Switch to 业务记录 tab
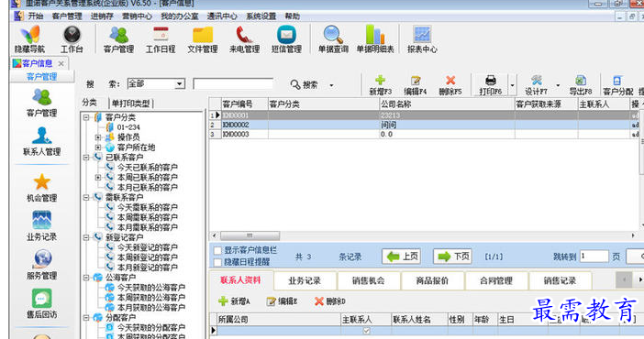Viewport: 644px width, 339px height. [x=305, y=280]
